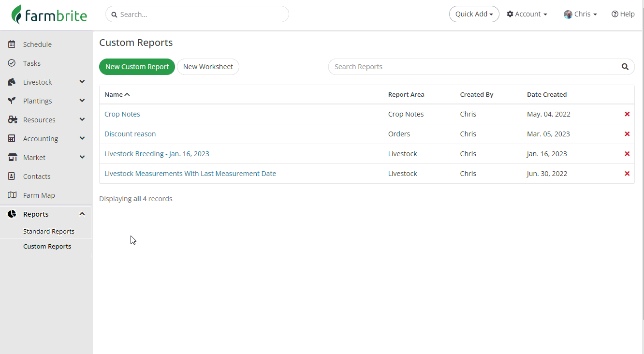
Task: Click New Custom Report button
Action: tap(137, 67)
